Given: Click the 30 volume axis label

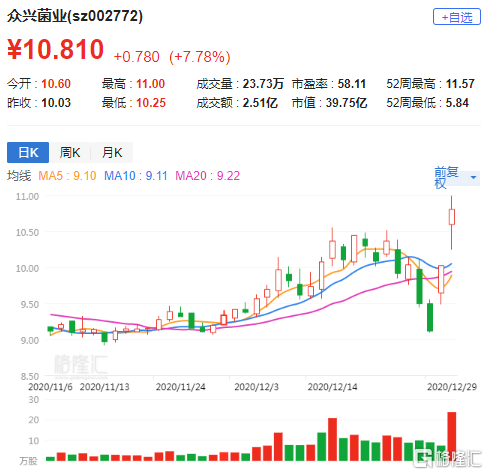Looking at the screenshot, I should pos(34,400).
